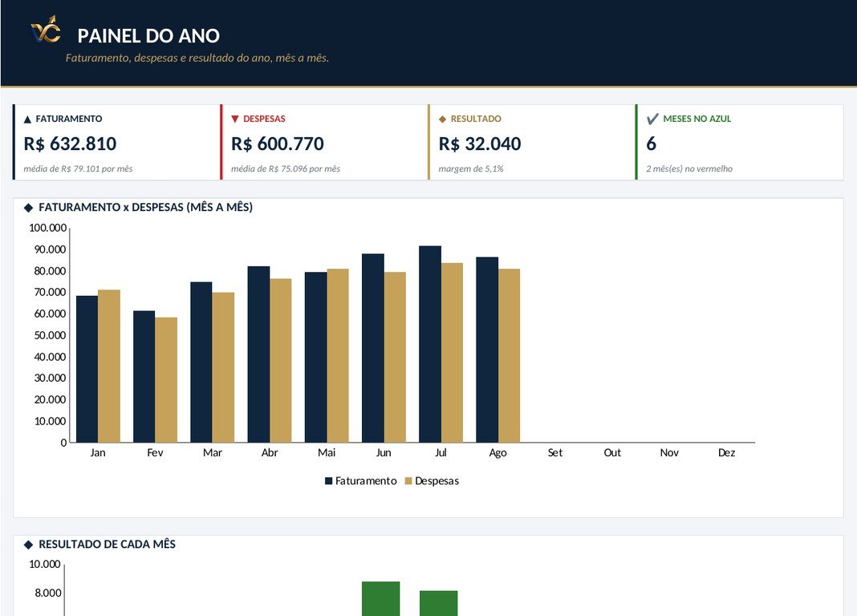Click the Jun Faturamento navy bar
Screen dimensions: 857x616
[373, 348]
